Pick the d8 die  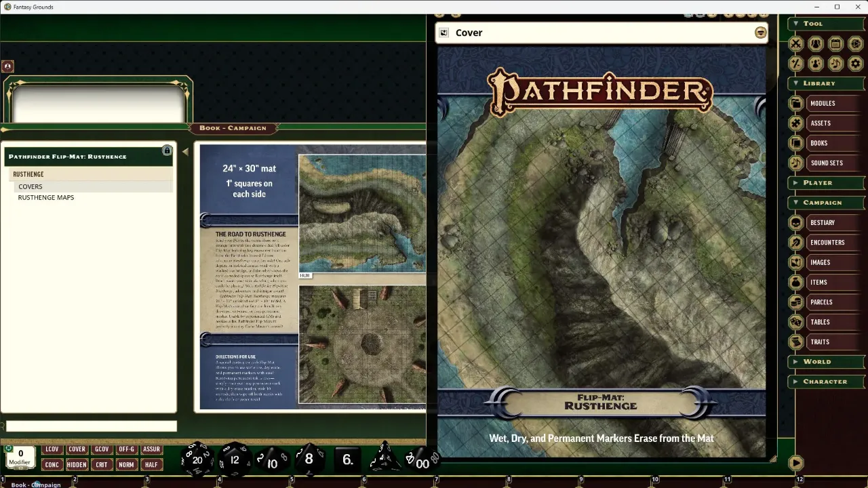(x=309, y=459)
